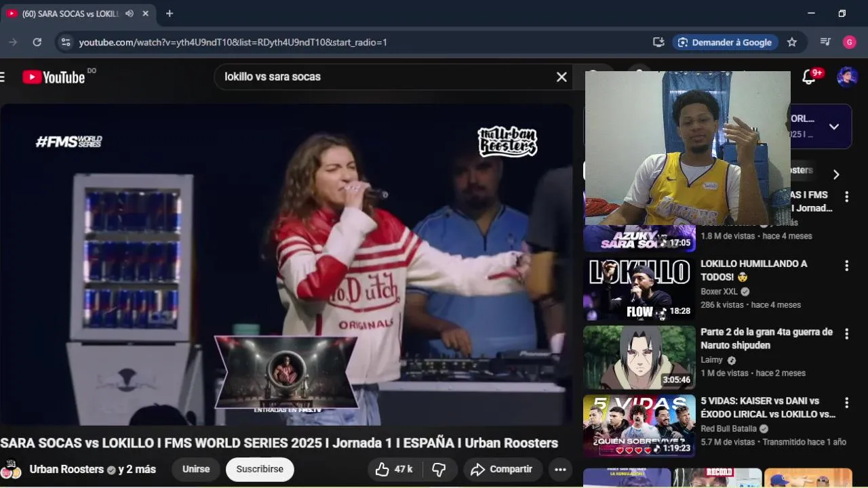Open the Urban Roosters channel name

pyautogui.click(x=66, y=469)
